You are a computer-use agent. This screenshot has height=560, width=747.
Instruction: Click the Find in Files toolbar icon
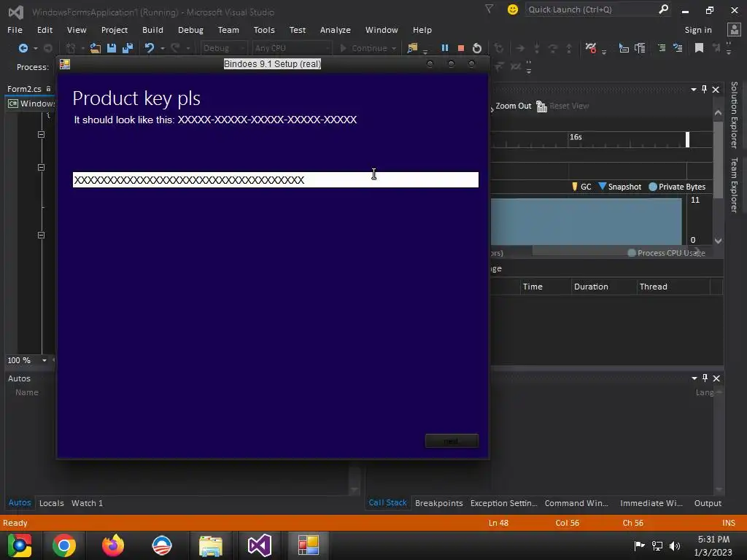(x=413, y=48)
